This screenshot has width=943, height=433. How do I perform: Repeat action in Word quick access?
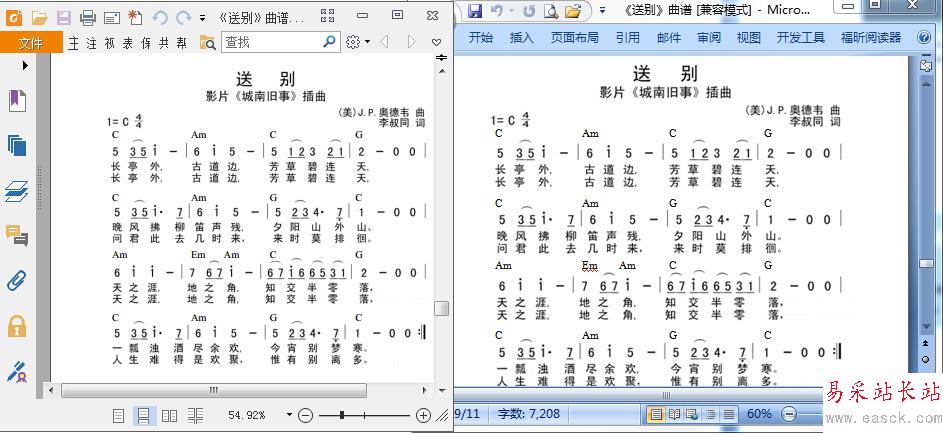point(529,10)
